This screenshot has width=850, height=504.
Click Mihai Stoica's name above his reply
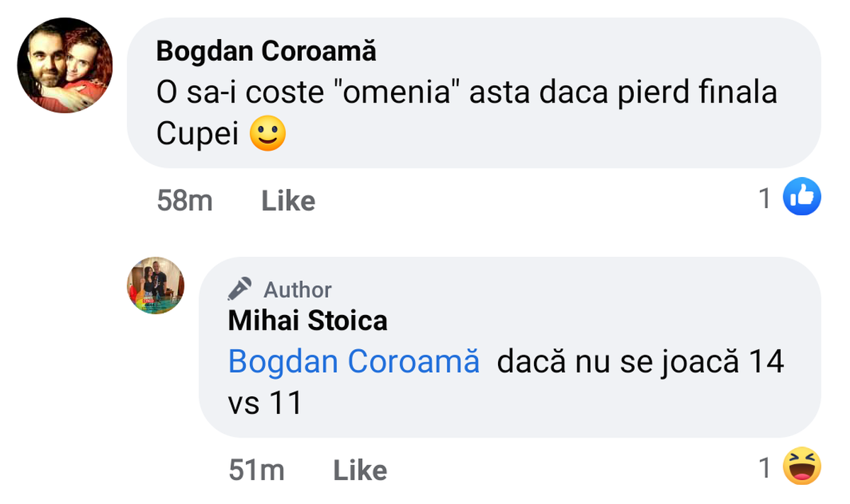307,320
